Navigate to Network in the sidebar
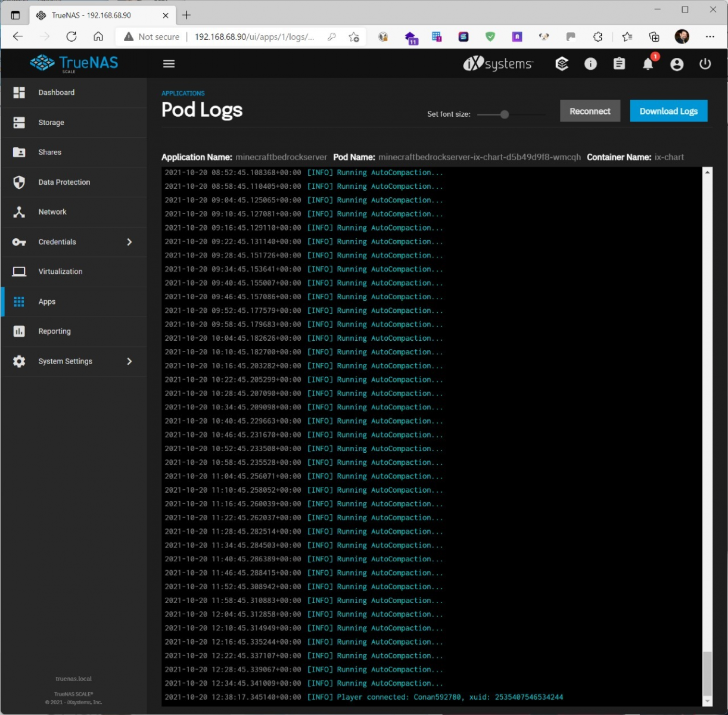Image resolution: width=728 pixels, height=715 pixels. pos(74,212)
